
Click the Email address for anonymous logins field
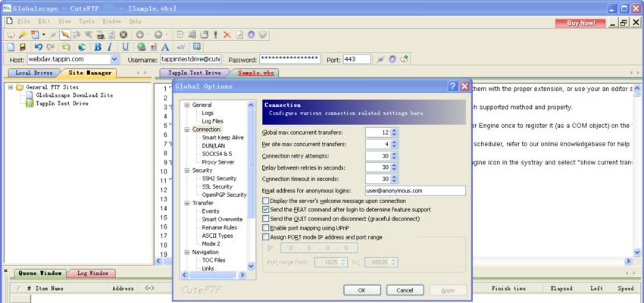tap(415, 190)
